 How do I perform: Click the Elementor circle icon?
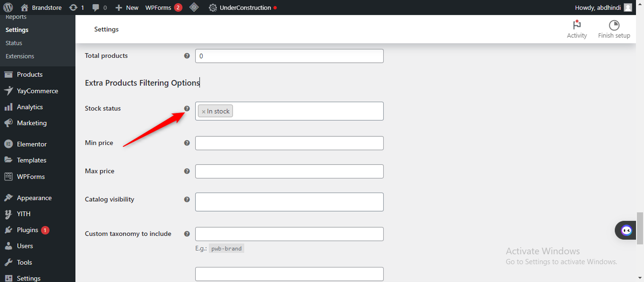coord(8,144)
